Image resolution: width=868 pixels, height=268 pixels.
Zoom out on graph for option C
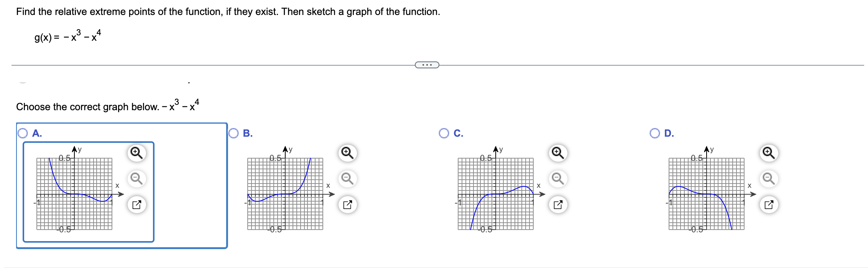click(557, 179)
